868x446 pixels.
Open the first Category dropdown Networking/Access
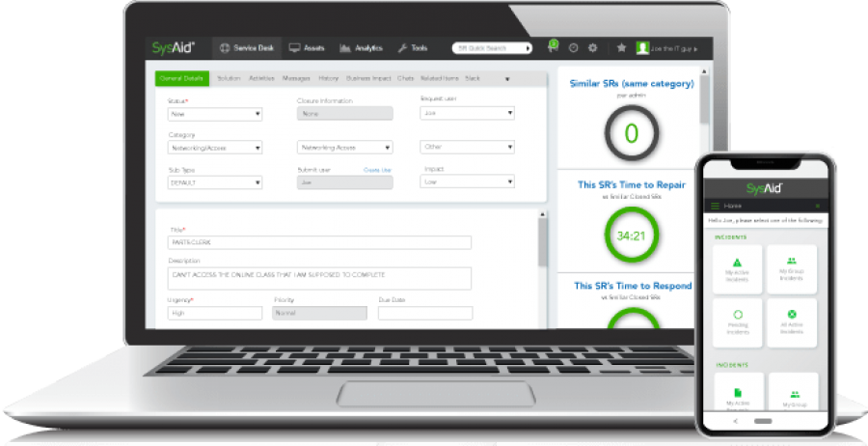click(215, 148)
